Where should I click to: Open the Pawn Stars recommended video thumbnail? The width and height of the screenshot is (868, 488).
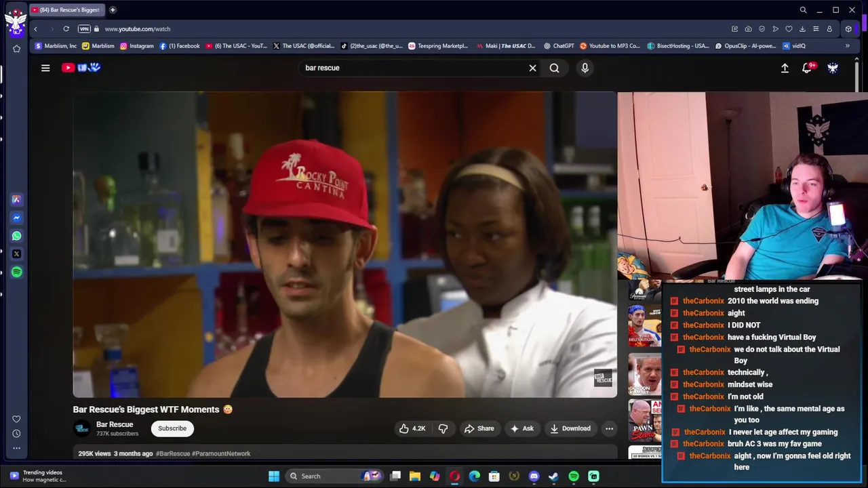click(x=644, y=420)
